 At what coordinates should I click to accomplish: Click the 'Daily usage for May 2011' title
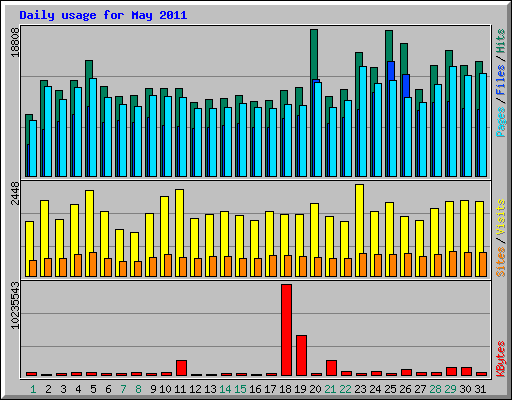point(103,16)
